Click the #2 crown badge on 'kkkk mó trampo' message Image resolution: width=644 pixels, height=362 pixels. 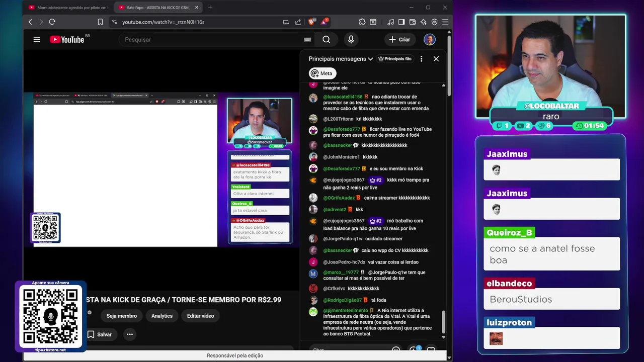(x=375, y=180)
